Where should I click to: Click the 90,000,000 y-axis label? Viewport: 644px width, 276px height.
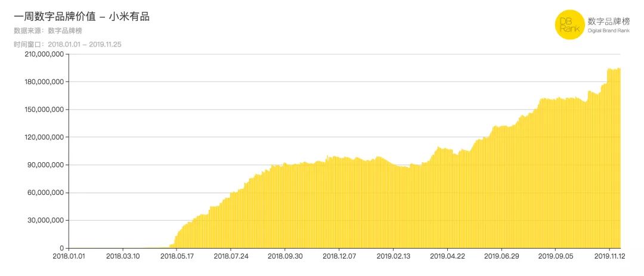click(x=47, y=165)
